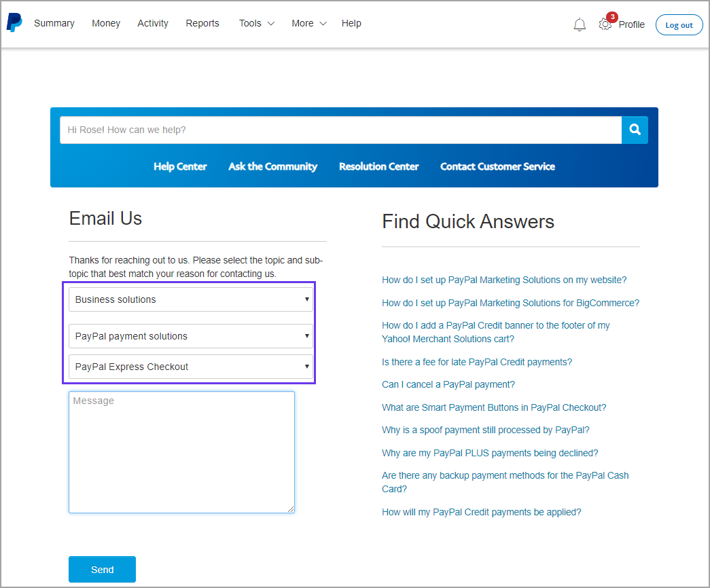Open the Business solutions topic dropdown
This screenshot has height=588, width=710.
191,299
